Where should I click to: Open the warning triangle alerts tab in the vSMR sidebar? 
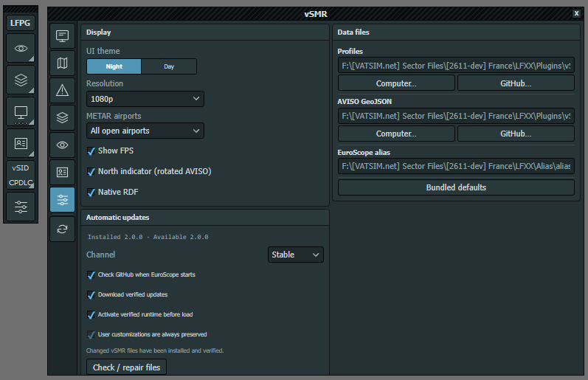coord(62,91)
